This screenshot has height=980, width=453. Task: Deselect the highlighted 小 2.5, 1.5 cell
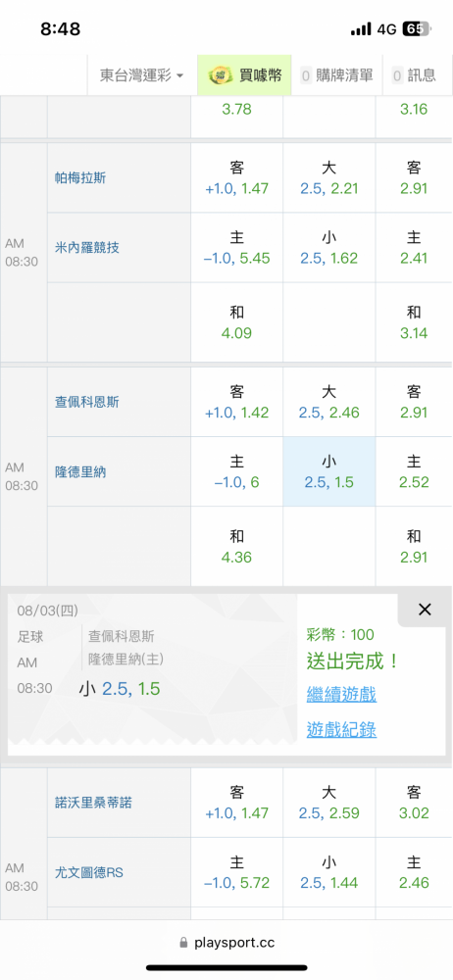[x=329, y=472]
